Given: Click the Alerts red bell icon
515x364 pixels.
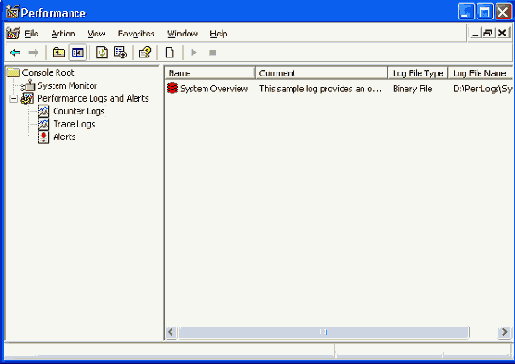Looking at the screenshot, I should 43,137.
